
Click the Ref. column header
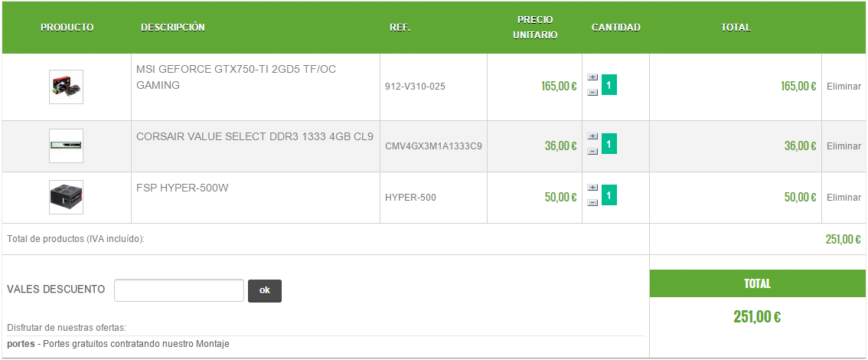[x=400, y=27]
